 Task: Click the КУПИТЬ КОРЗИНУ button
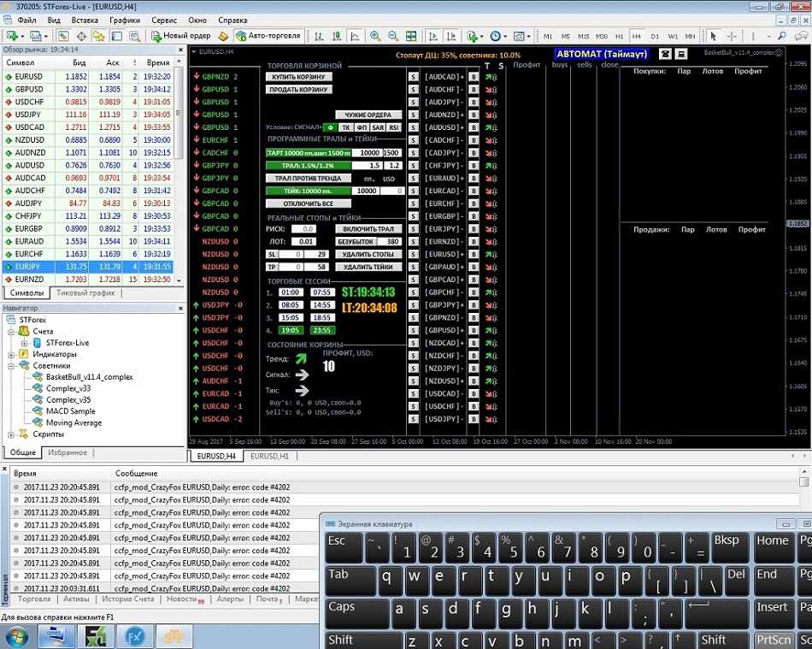pos(298,77)
